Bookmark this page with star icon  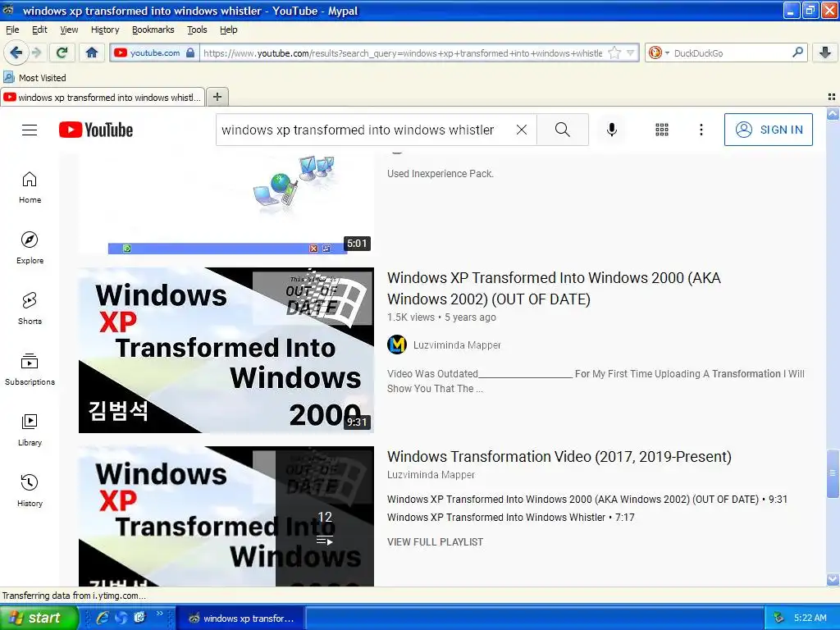615,52
